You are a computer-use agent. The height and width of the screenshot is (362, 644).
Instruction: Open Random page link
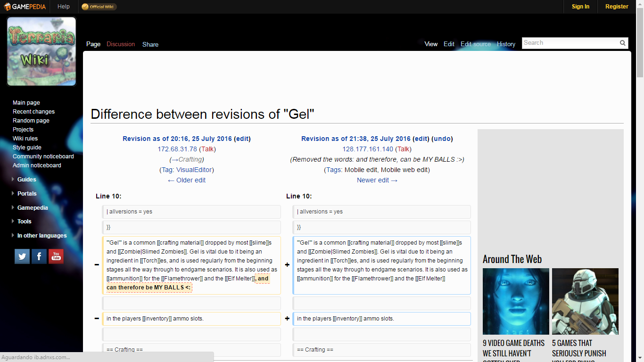pyautogui.click(x=31, y=121)
